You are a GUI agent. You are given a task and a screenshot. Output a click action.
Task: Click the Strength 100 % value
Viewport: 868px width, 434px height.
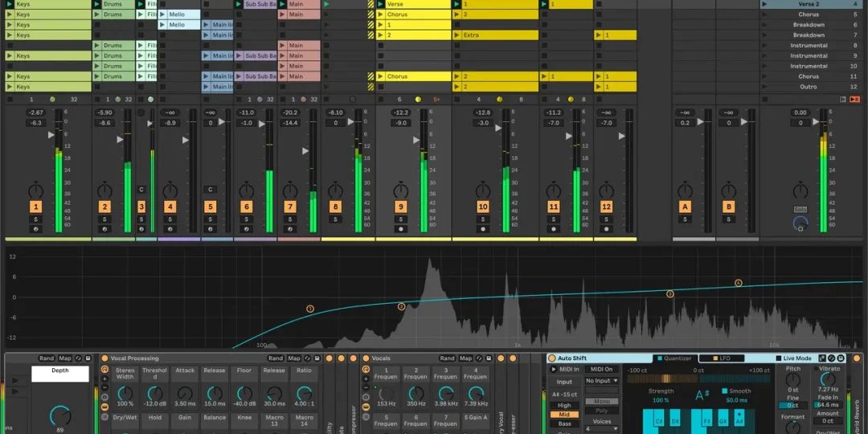pyautogui.click(x=661, y=400)
